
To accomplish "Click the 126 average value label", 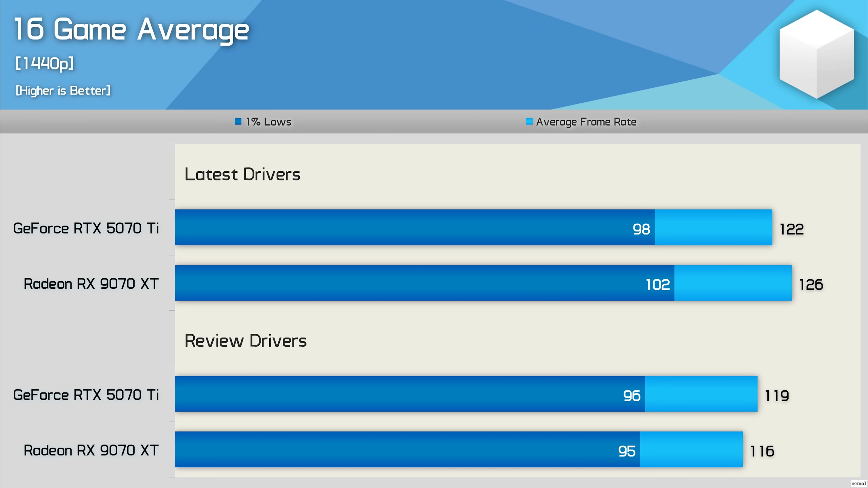I will click(x=811, y=285).
